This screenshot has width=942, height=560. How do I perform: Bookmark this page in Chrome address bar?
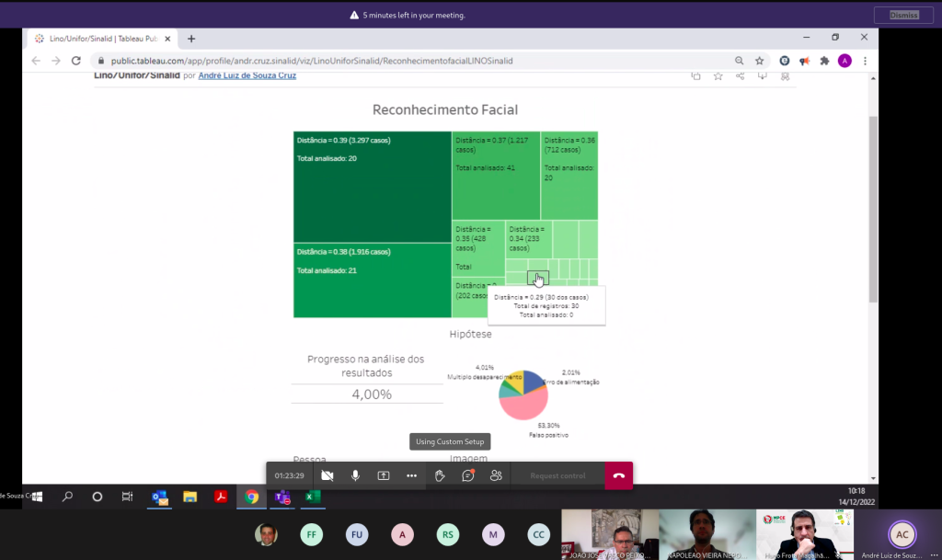760,61
